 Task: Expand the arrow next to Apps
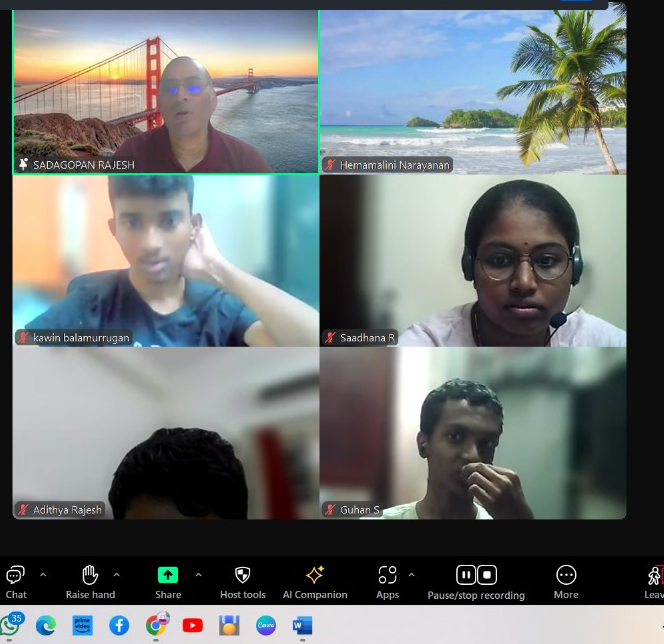pos(412,575)
